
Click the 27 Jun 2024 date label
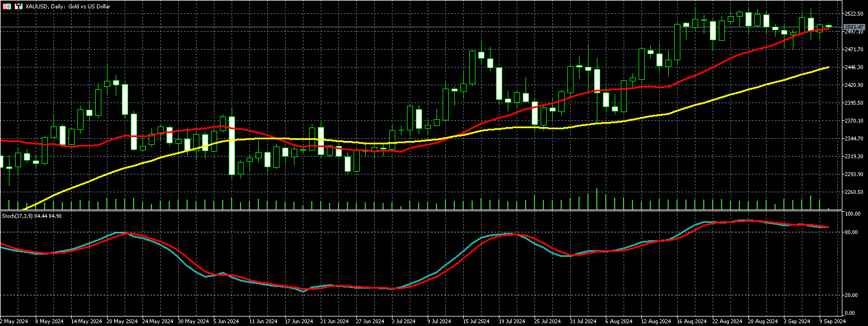tap(370, 322)
